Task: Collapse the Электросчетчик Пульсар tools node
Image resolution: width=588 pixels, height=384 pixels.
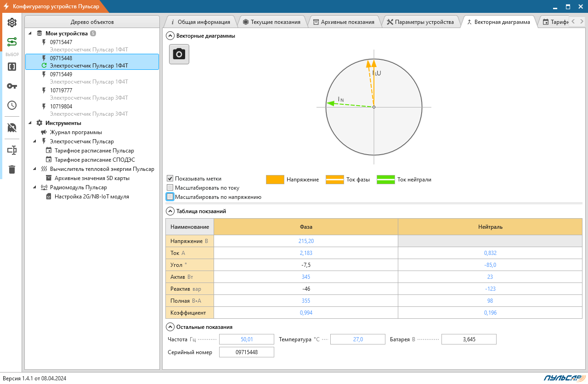Action: tap(35, 141)
